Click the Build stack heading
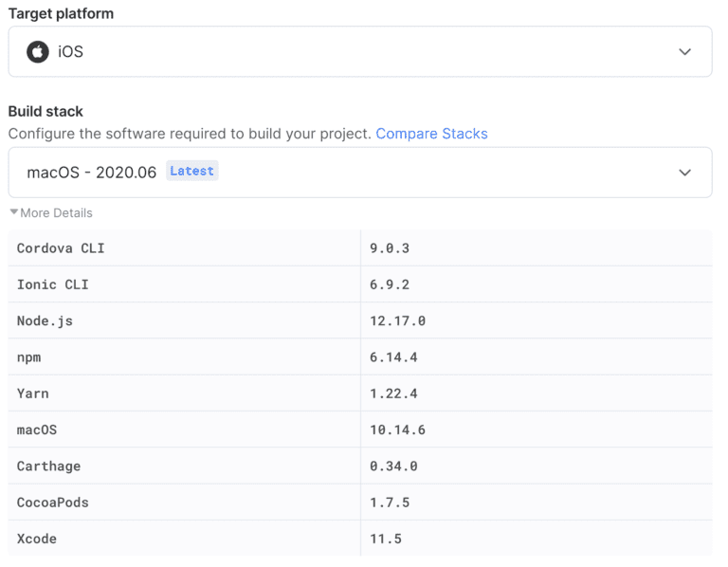Screen dimensions: 728x567 click(45, 112)
